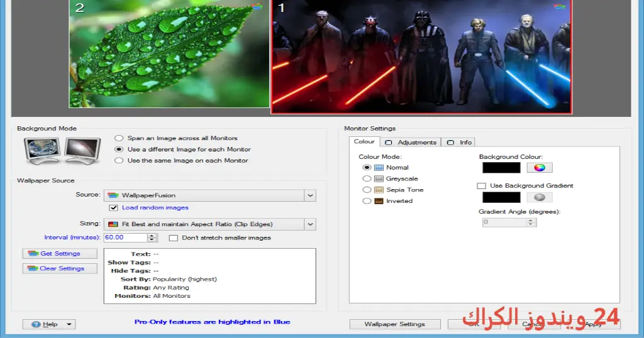Enable Use Background Gradient checkbox

click(x=481, y=186)
